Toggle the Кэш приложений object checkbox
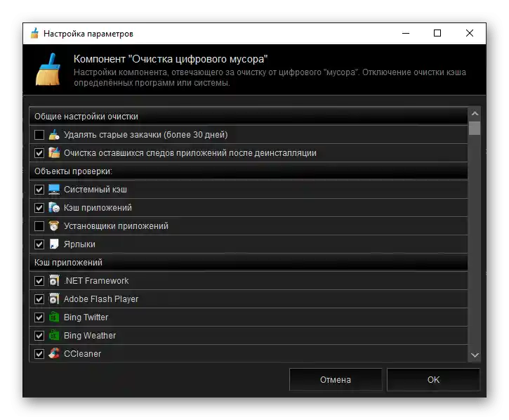 pos(39,207)
